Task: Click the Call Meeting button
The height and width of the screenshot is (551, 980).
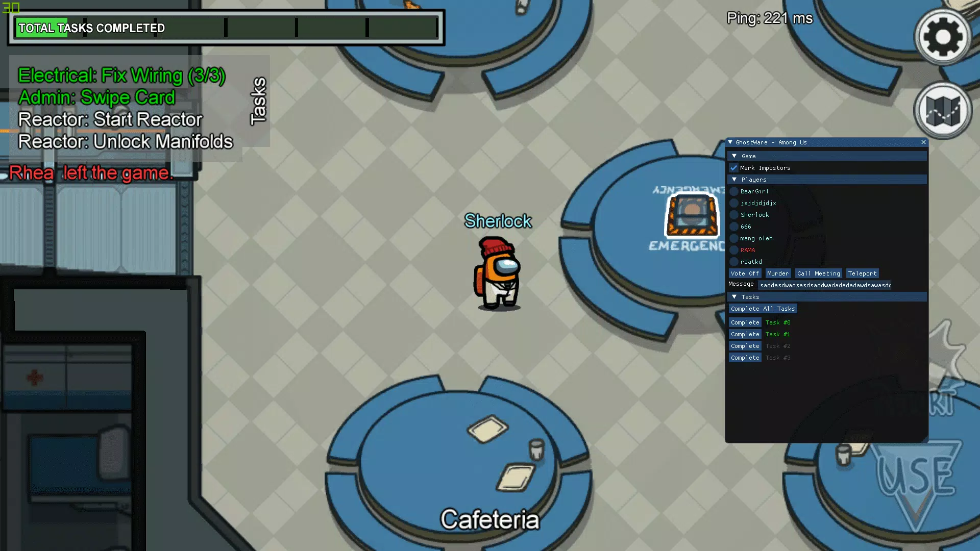Action: tap(819, 273)
